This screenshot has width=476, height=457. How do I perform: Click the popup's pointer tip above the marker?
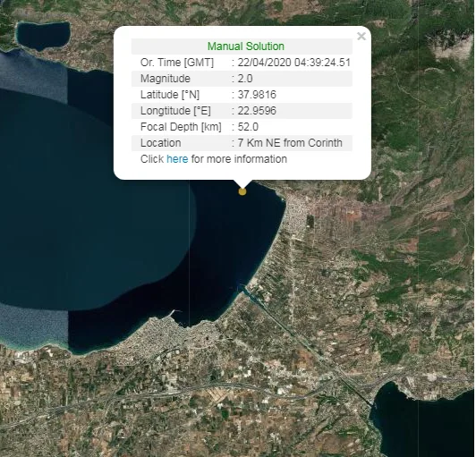pos(242,186)
